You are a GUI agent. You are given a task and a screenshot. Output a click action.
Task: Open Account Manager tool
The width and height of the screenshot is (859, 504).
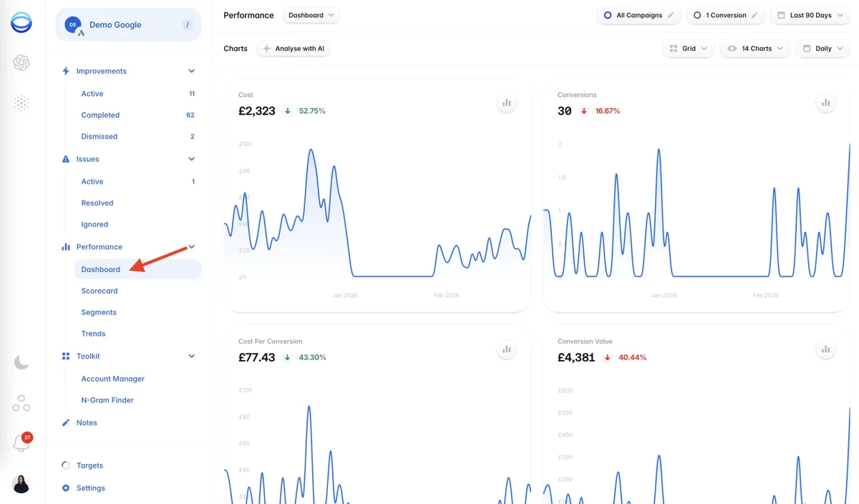point(137,379)
